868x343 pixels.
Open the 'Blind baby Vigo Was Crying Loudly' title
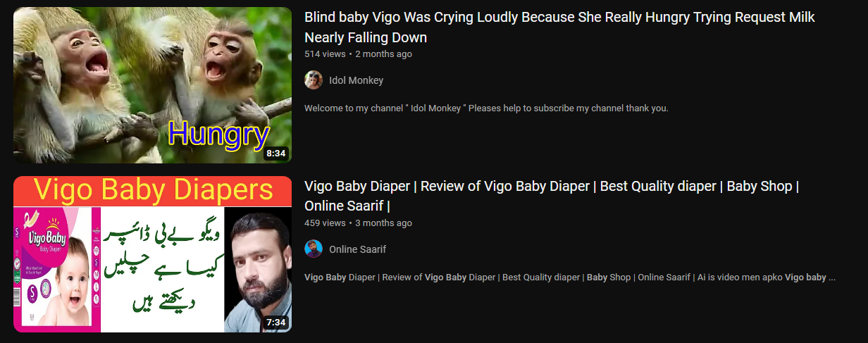pos(559,27)
